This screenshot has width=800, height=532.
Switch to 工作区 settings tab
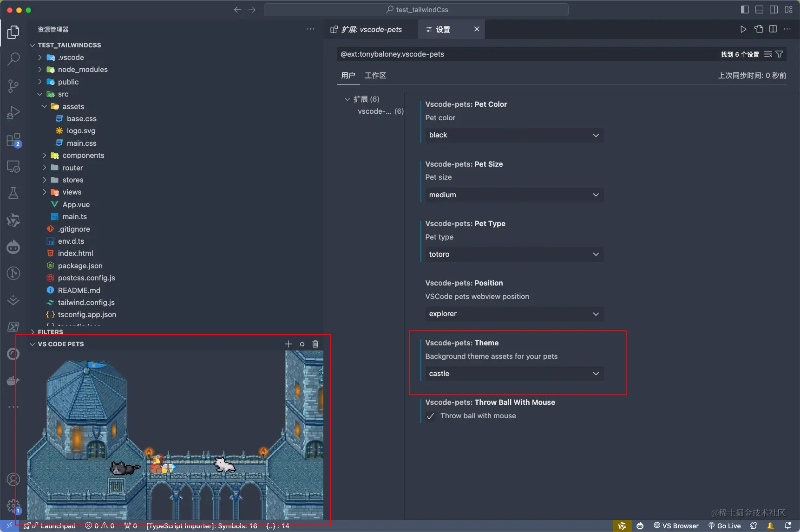[375, 75]
